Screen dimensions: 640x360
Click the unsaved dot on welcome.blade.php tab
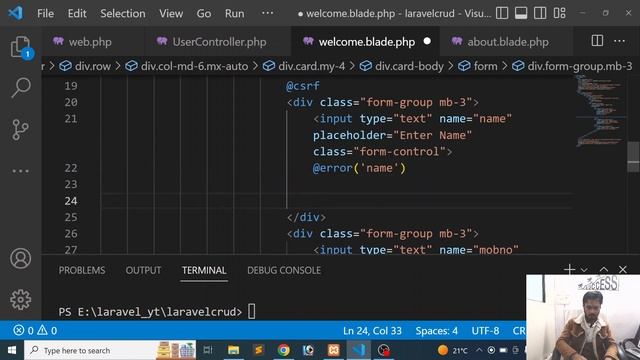point(427,41)
